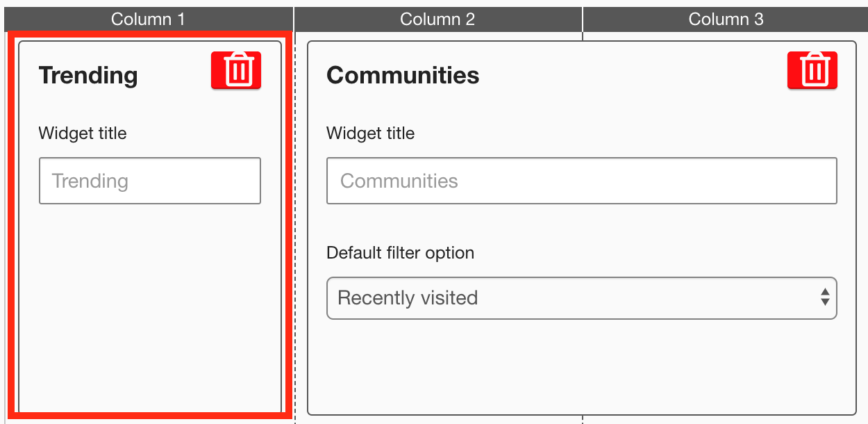The height and width of the screenshot is (424, 868).
Task: Focus the Trending widget title input
Action: tap(150, 181)
